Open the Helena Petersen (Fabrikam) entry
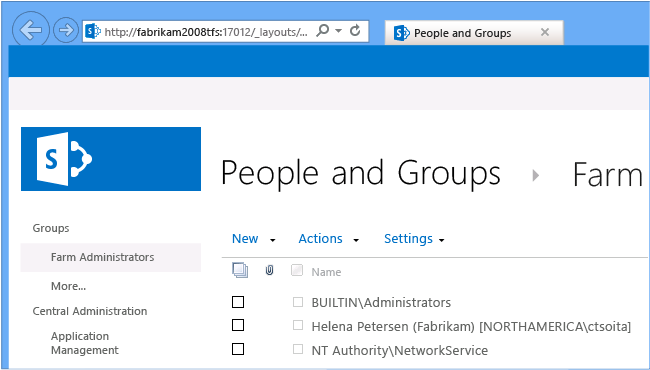Viewport: 650px width, 370px height. 471,327
